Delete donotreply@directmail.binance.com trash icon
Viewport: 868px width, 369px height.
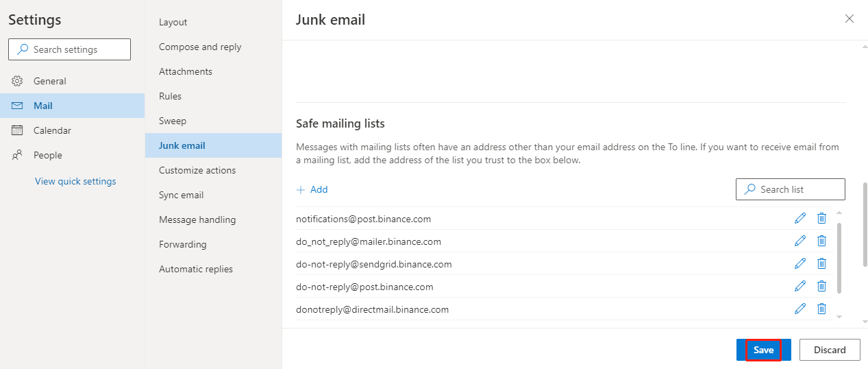coord(821,309)
